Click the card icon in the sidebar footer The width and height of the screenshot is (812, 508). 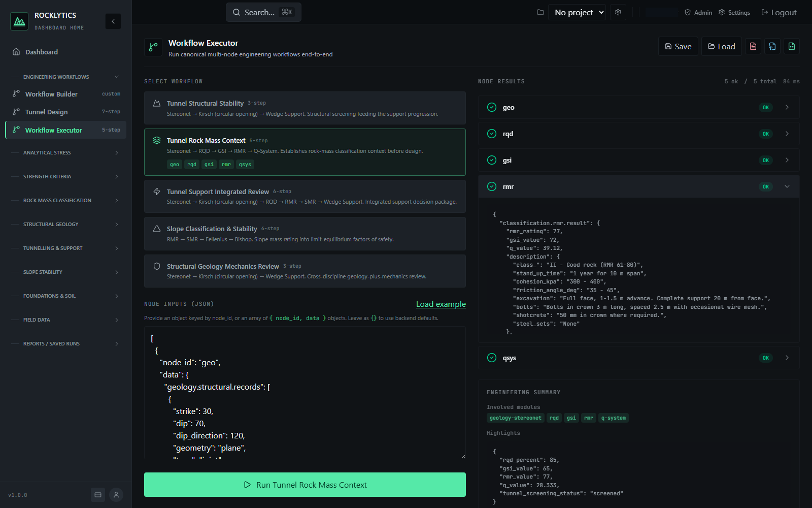98,495
